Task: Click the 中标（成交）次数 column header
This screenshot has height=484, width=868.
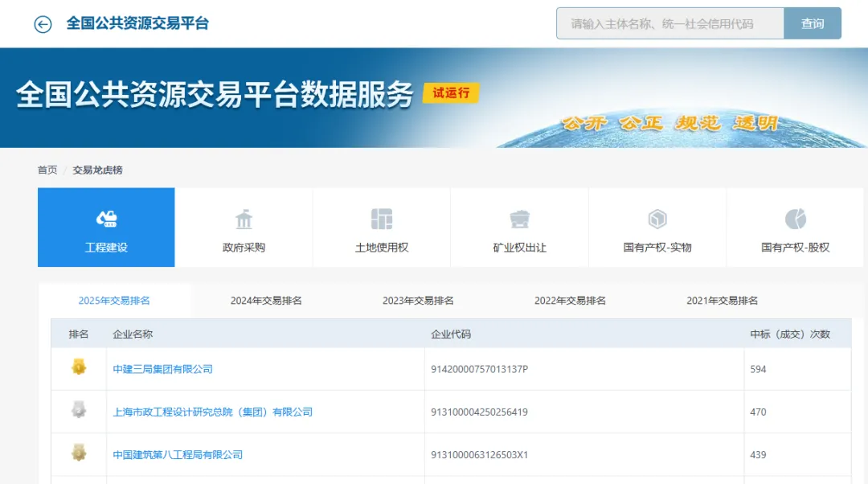Action: (790, 334)
